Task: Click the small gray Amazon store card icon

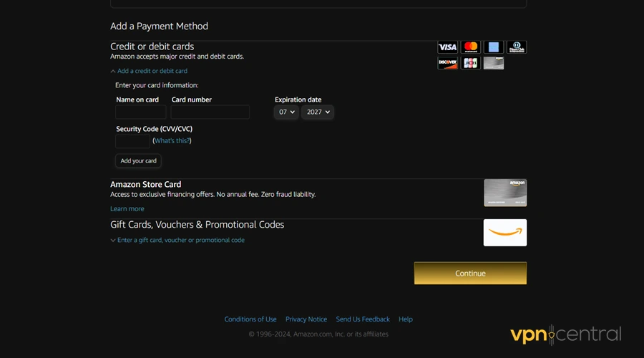Action: pos(493,63)
